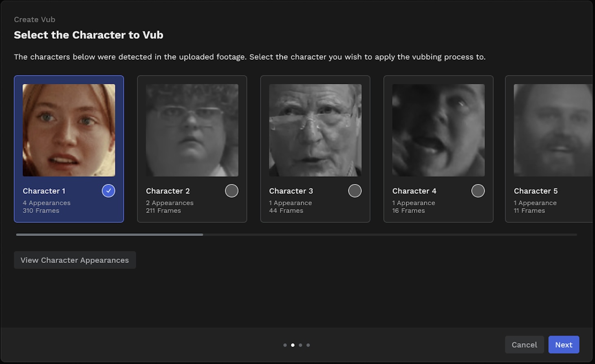Click '1 Appearance' under Character 3
This screenshot has height=364, width=595.
pos(291,203)
